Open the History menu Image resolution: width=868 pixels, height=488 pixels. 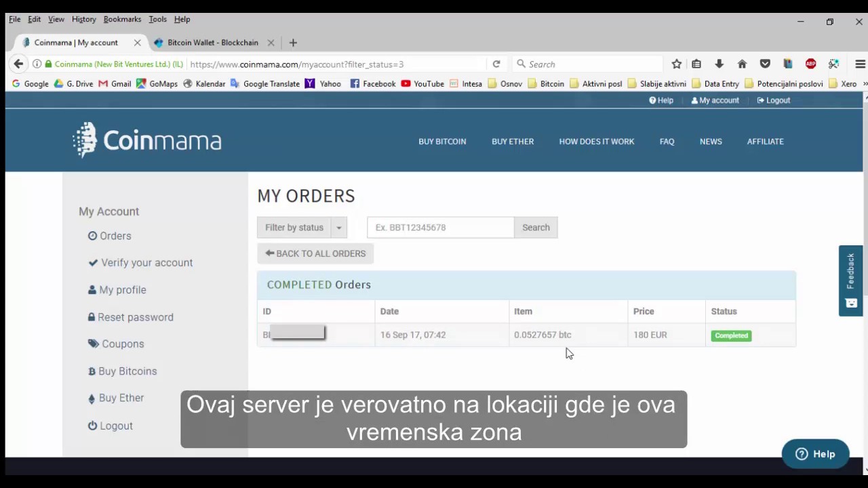point(83,19)
